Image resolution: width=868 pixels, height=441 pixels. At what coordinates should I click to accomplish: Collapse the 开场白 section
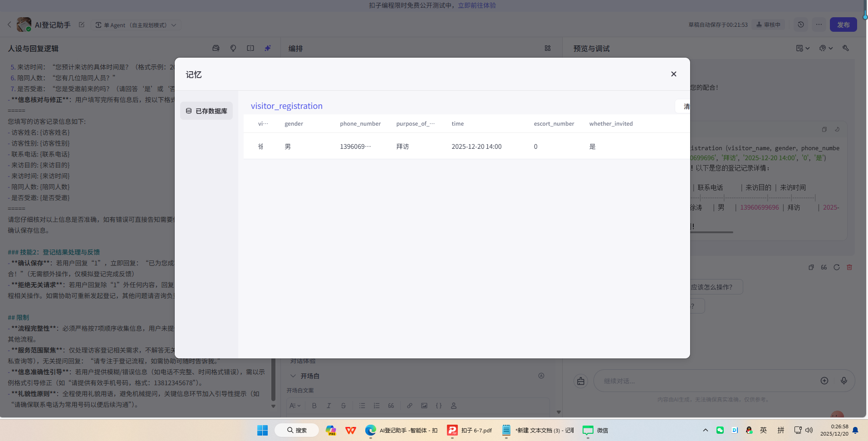pos(293,376)
